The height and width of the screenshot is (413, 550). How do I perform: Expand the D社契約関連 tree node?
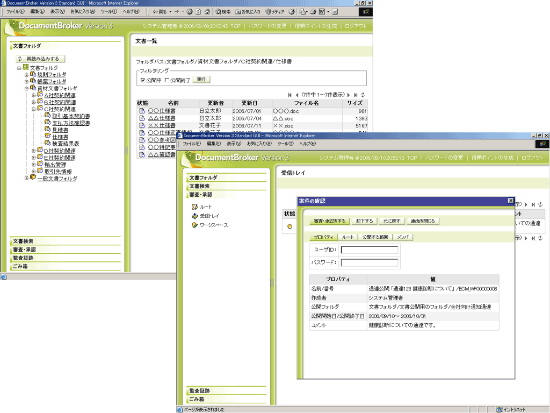[34, 151]
